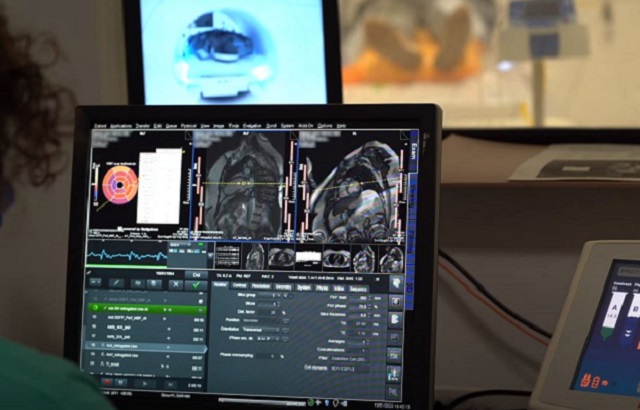
Task: Click the dog-ear corner of the right viewport
Action: tap(403, 135)
